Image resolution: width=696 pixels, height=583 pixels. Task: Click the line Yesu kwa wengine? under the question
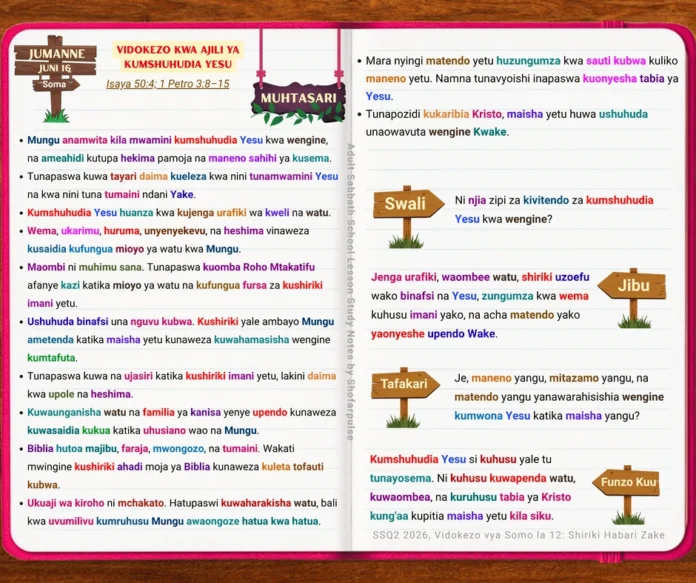click(x=503, y=219)
